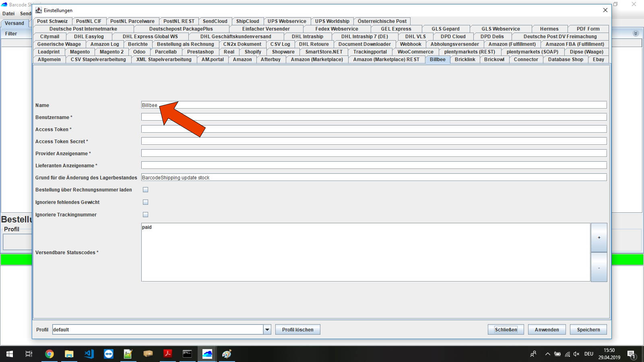Image resolution: width=644 pixels, height=362 pixels.
Task: Focus the Benutzername input field
Action: [374, 117]
